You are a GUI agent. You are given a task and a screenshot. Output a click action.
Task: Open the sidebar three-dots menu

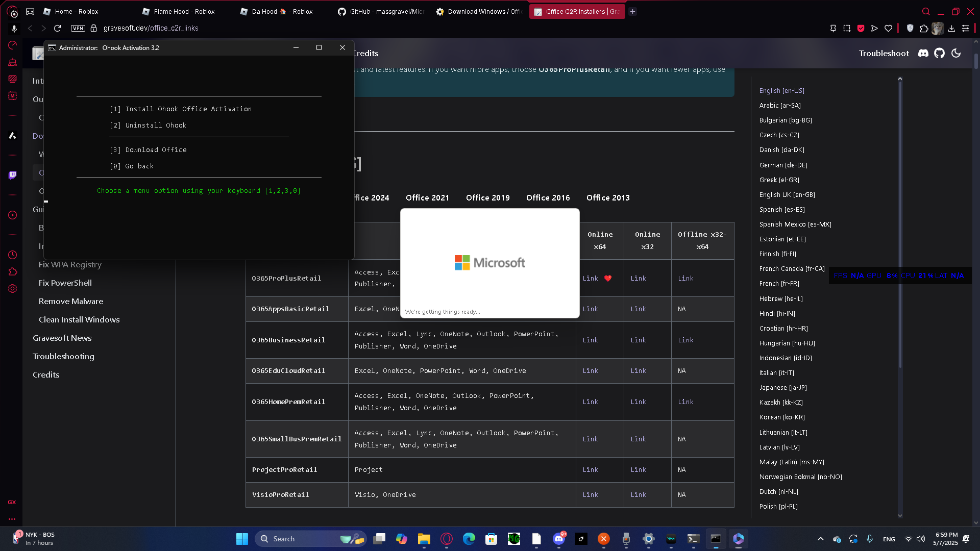tap(12, 519)
